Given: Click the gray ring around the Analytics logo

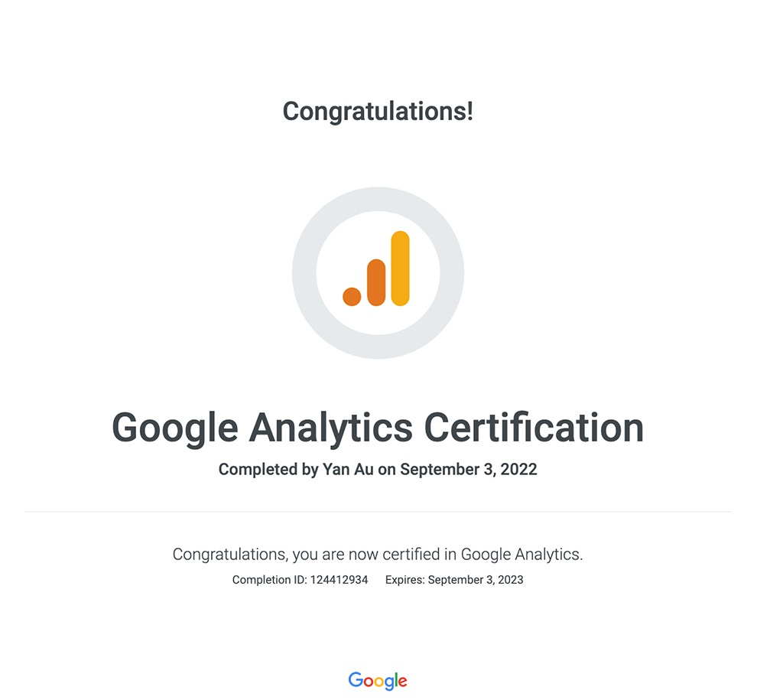Looking at the screenshot, I should pyautogui.click(x=304, y=272).
